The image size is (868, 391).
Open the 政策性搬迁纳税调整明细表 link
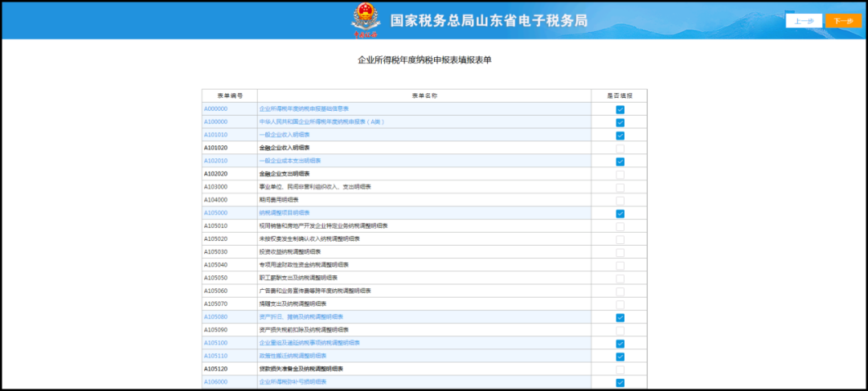point(293,356)
